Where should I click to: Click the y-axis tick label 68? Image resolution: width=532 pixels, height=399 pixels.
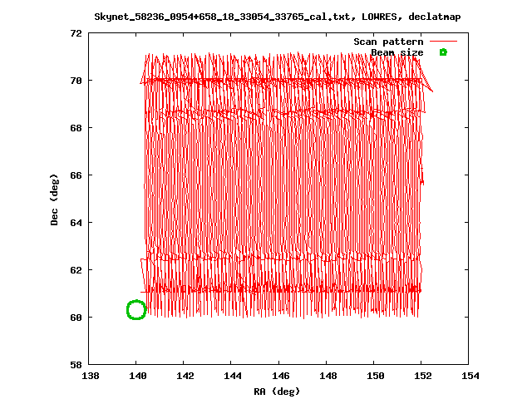coord(76,128)
